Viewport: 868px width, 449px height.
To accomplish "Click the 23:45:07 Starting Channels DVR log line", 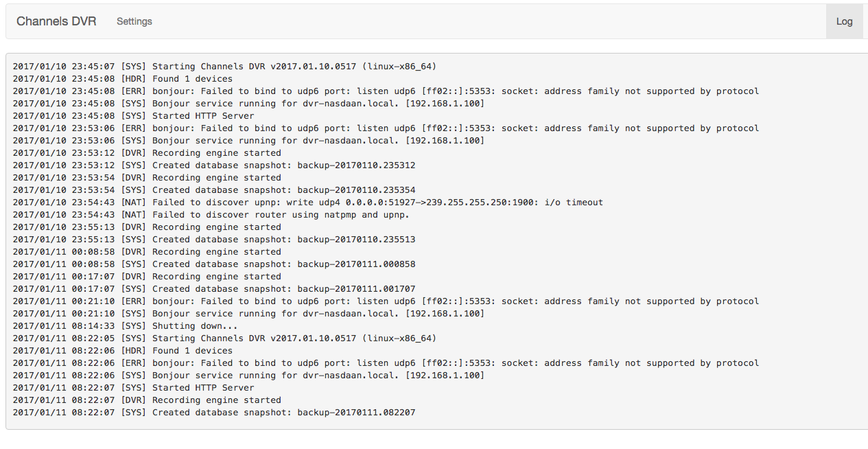I will tap(224, 67).
